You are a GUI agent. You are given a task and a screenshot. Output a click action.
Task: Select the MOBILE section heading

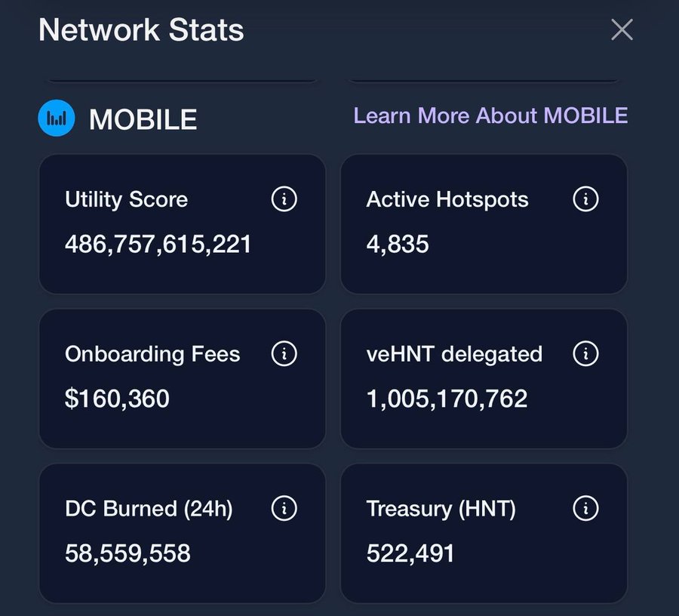coord(143,119)
